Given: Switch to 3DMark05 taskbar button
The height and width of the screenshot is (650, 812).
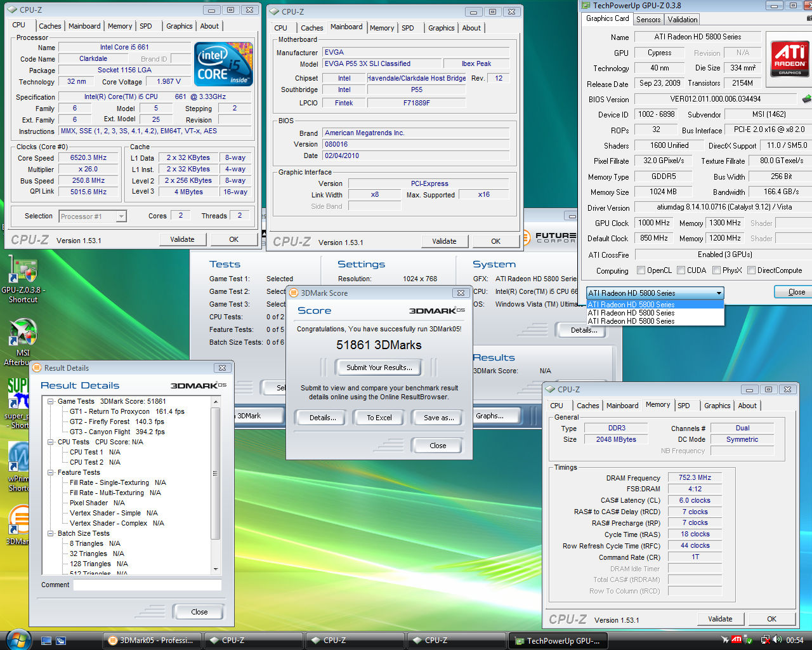Looking at the screenshot, I should 152,640.
